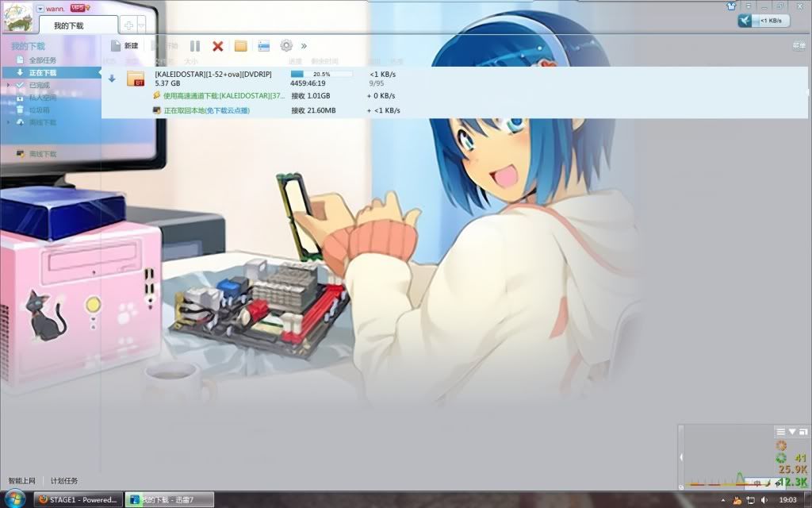Open dropdown arrow beside wann. username
Viewport: 812px width, 508px height.
(x=40, y=8)
